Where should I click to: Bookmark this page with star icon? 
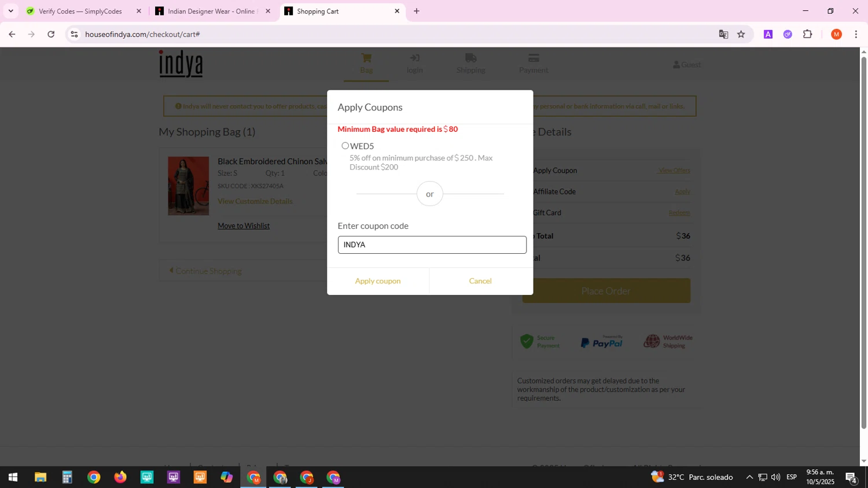pos(741,34)
